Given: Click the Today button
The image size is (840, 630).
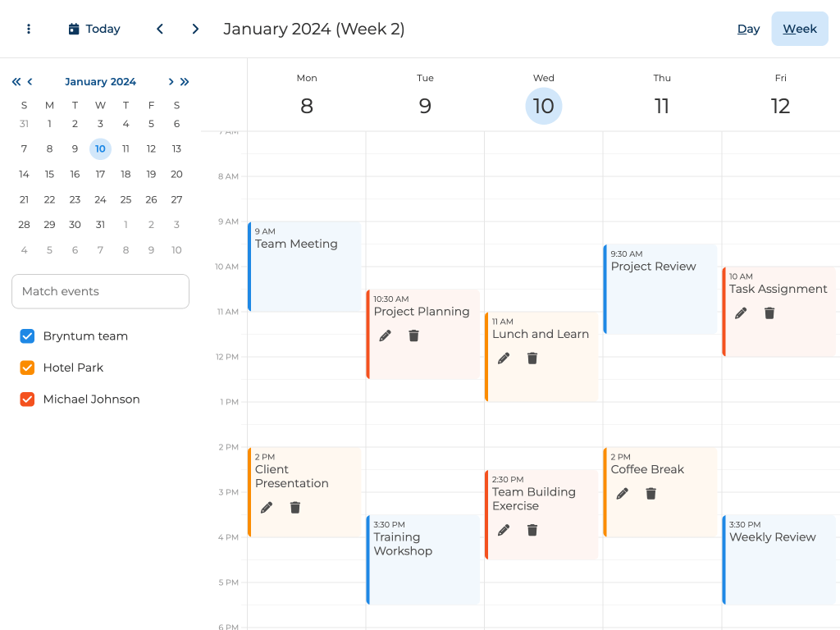Looking at the screenshot, I should click(x=94, y=29).
